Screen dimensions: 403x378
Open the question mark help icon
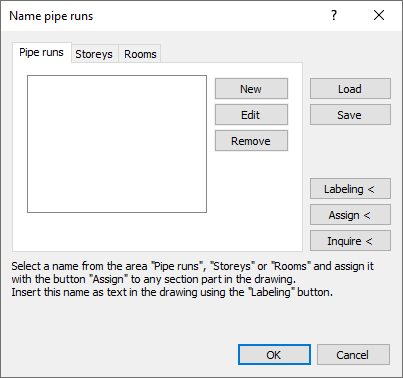coord(334,15)
